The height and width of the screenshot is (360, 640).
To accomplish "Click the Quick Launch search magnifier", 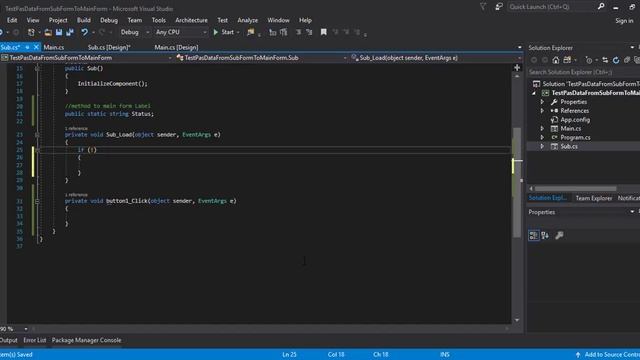I will pos(601,7).
